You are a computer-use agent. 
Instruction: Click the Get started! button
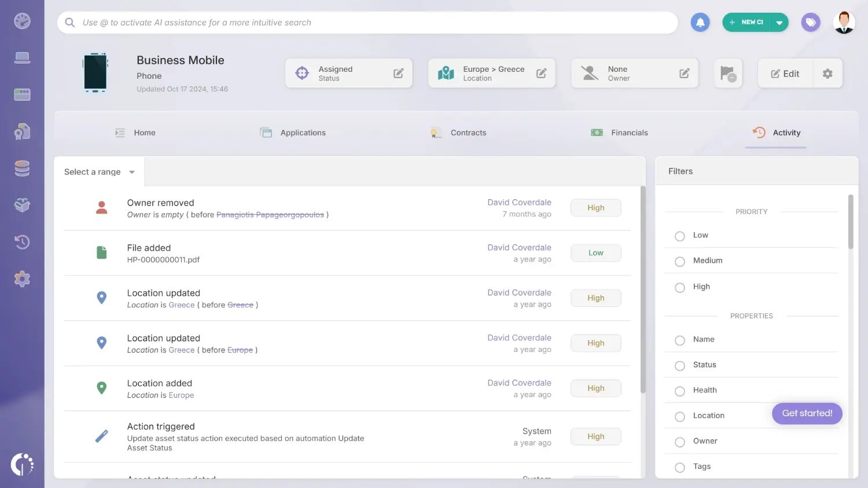807,413
